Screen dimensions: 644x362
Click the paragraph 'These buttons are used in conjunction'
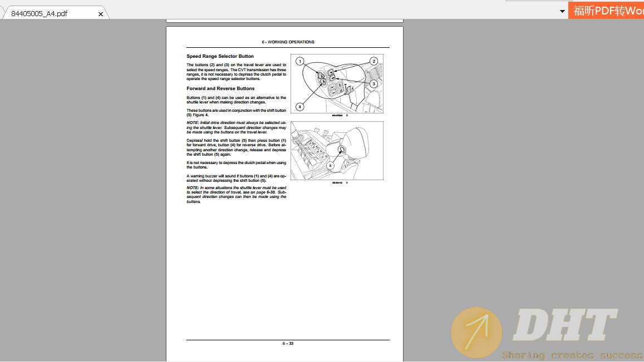click(237, 112)
